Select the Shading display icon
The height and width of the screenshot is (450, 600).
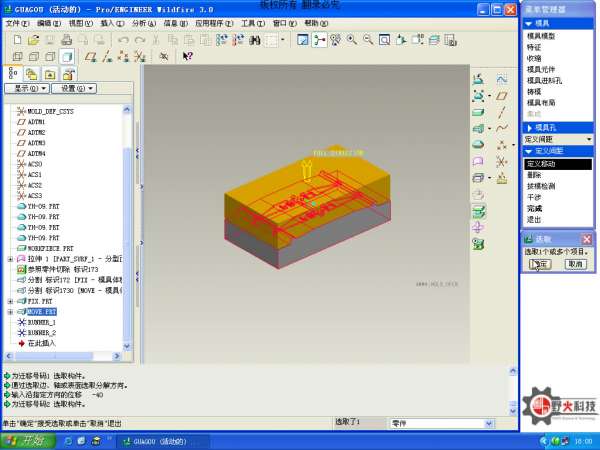tap(67, 57)
